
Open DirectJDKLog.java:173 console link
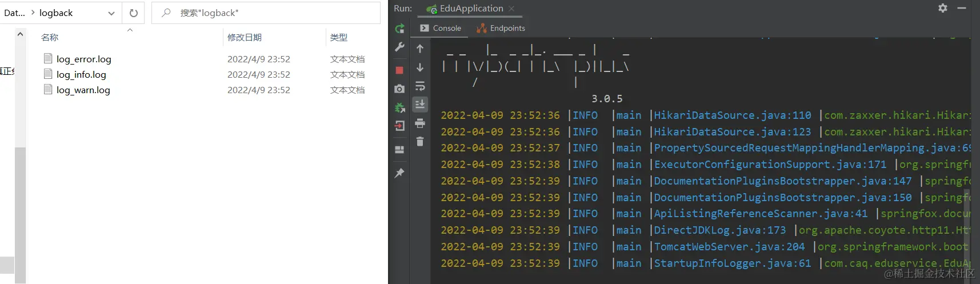[720, 230]
